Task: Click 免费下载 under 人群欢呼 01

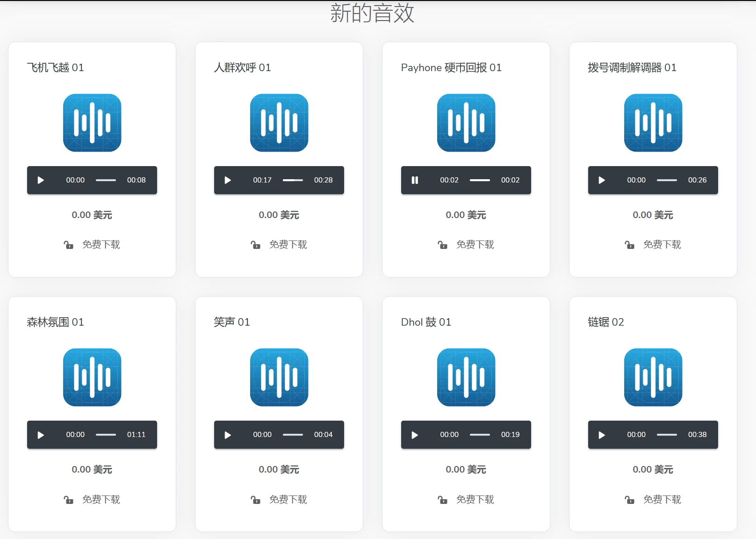Action: [288, 244]
